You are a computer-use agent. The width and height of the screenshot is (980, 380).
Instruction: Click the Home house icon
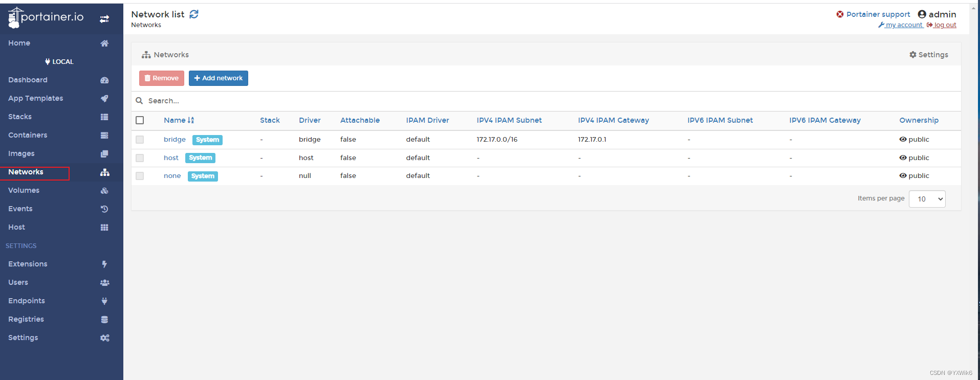tap(104, 43)
